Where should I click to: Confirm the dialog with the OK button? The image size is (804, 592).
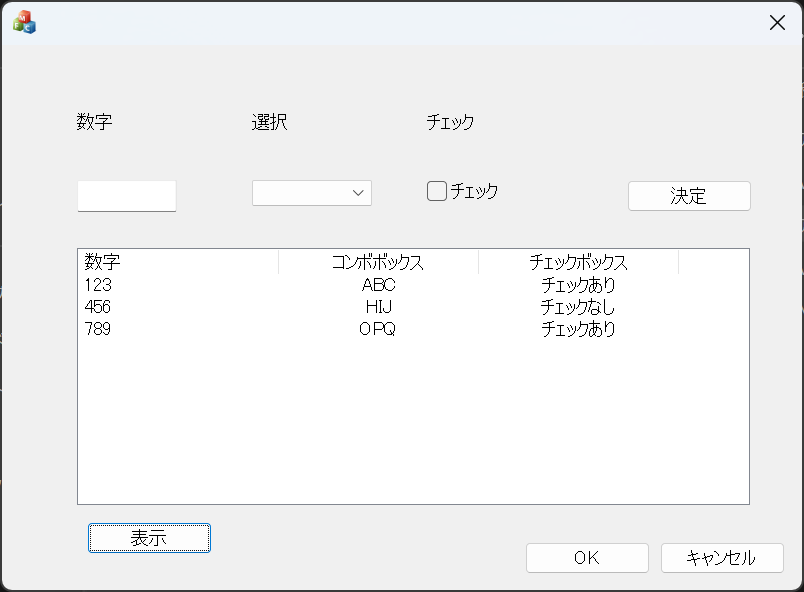(587, 558)
